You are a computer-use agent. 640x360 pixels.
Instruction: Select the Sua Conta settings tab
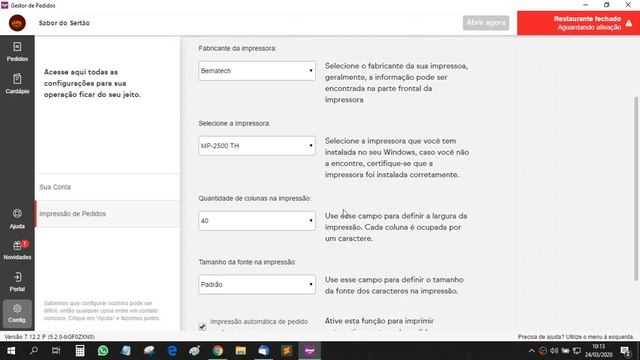point(108,187)
